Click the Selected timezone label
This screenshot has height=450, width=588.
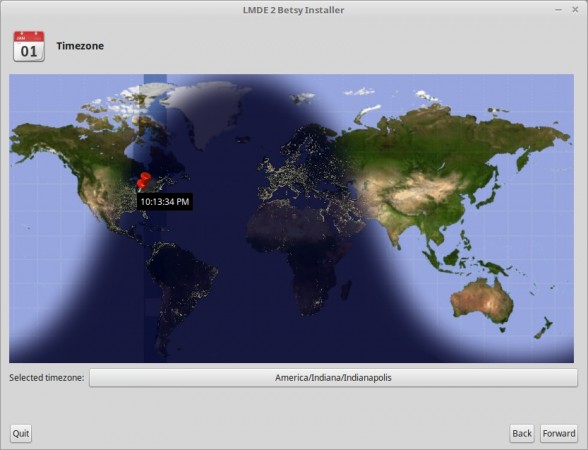47,378
